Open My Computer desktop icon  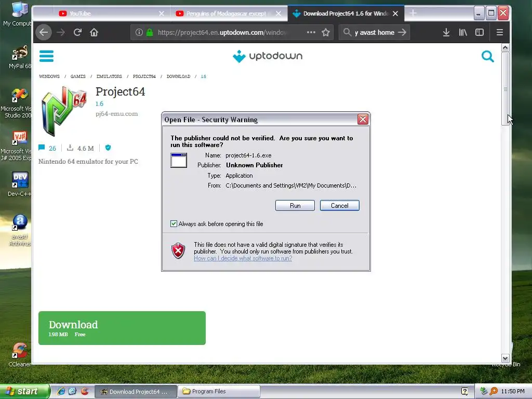pos(17,14)
